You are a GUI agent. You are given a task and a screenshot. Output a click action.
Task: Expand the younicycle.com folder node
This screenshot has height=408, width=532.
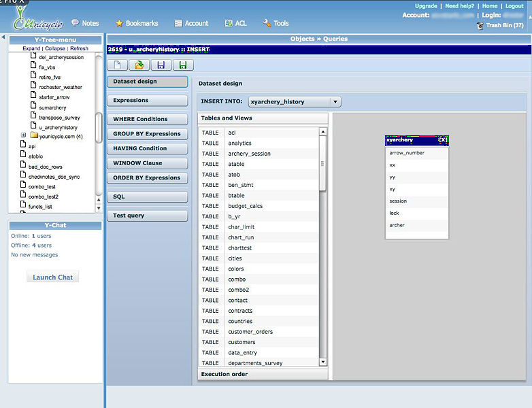click(24, 135)
